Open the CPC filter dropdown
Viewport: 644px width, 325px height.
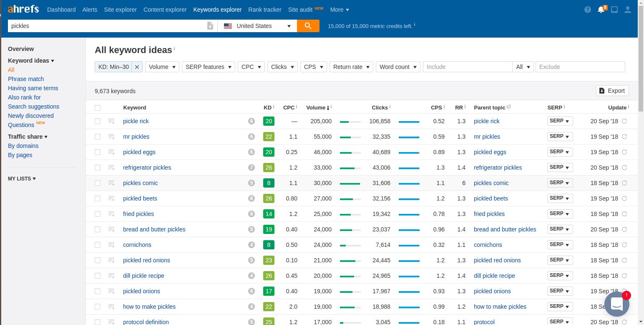251,67
